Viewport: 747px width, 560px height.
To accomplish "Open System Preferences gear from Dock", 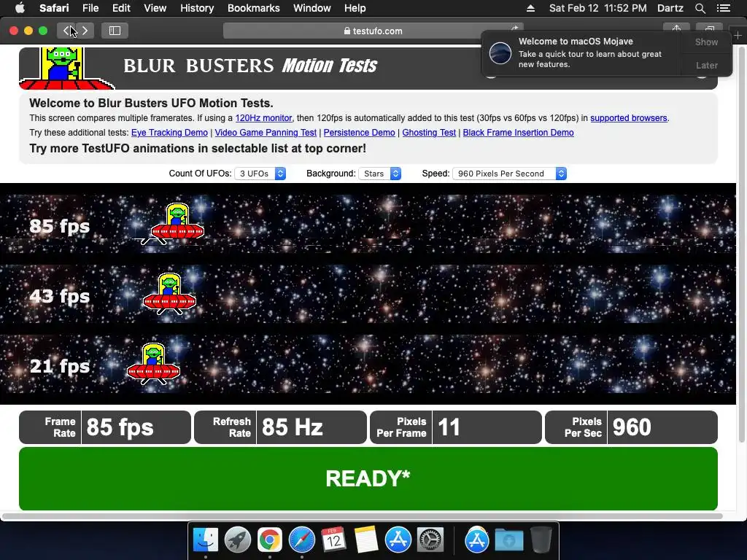I will pos(430,540).
